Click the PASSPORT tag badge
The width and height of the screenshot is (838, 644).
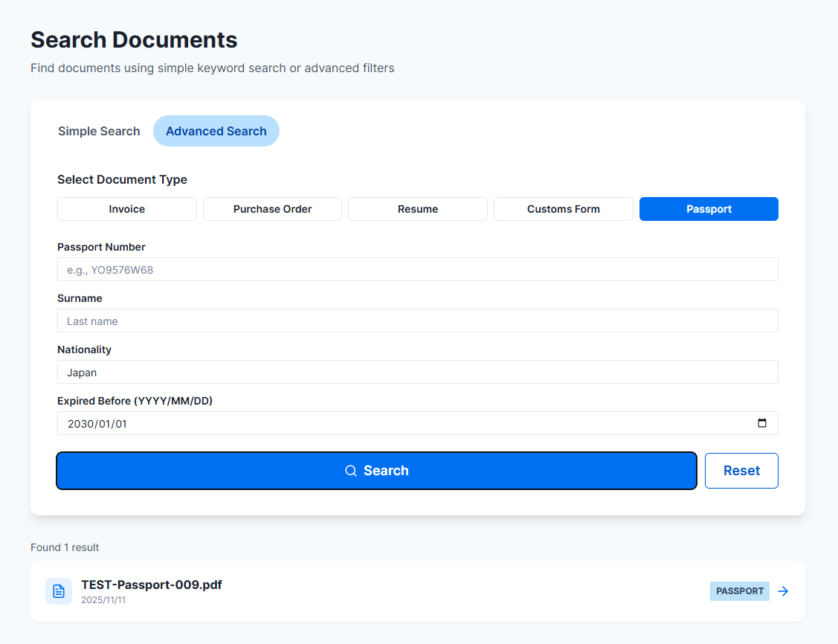click(x=740, y=591)
